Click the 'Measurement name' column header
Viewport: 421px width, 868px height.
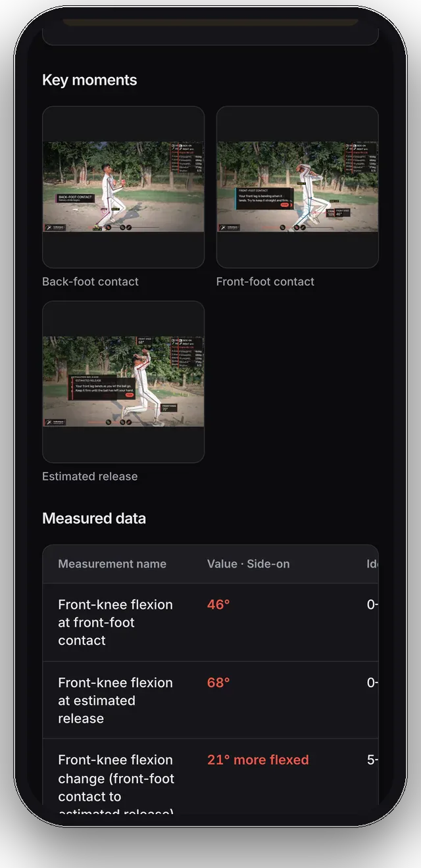coord(112,564)
